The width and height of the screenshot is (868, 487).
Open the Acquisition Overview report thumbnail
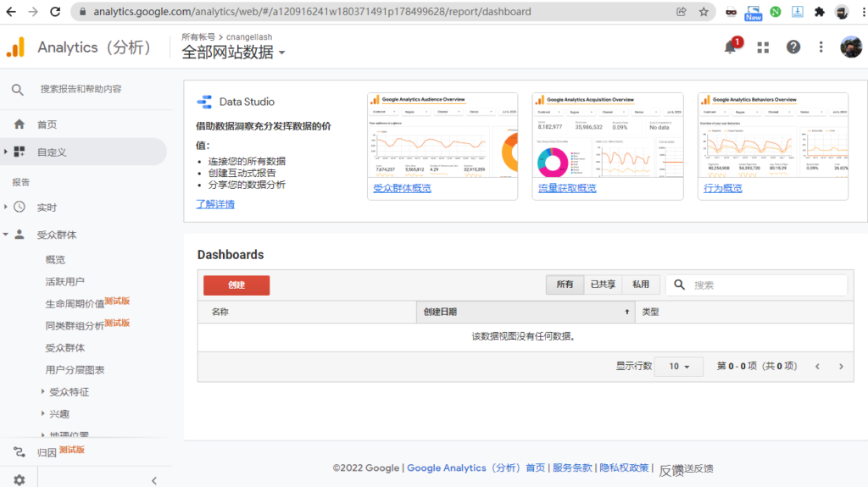pos(608,136)
